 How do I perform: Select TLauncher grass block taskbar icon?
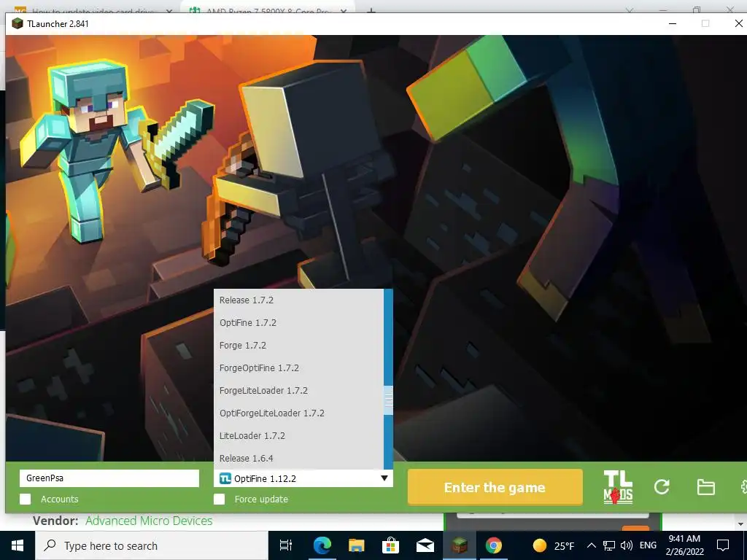coord(460,545)
